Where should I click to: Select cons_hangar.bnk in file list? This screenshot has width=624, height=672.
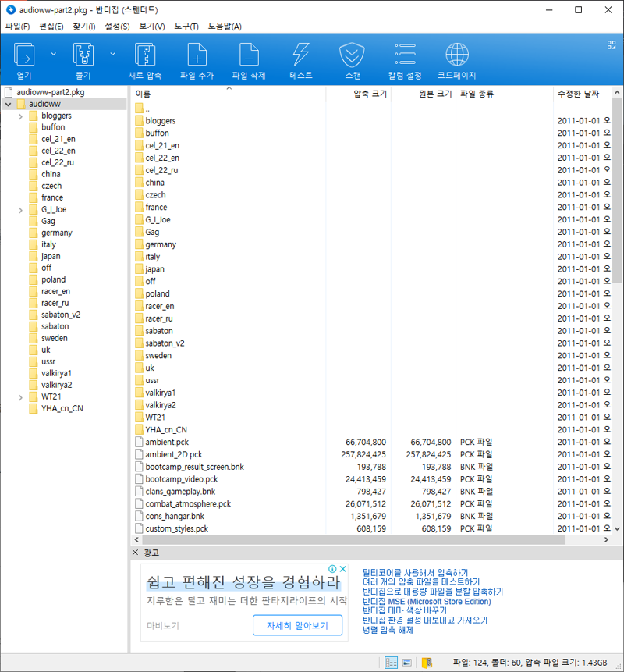point(175,517)
